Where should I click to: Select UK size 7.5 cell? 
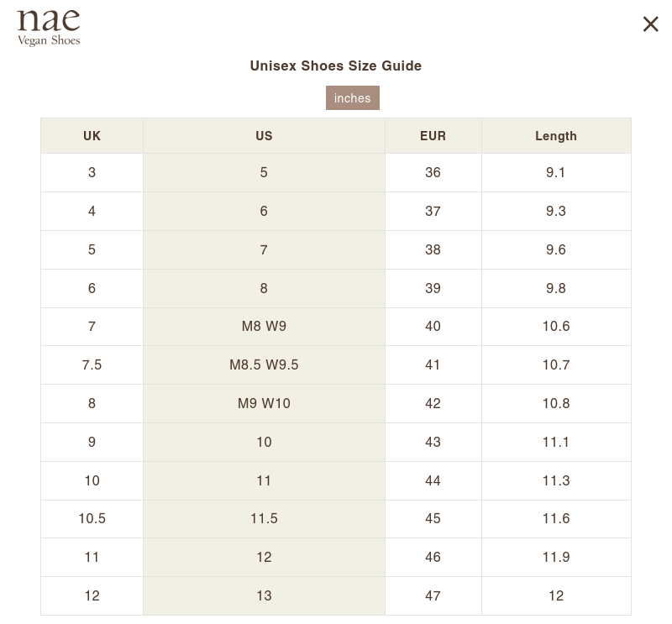click(x=92, y=365)
